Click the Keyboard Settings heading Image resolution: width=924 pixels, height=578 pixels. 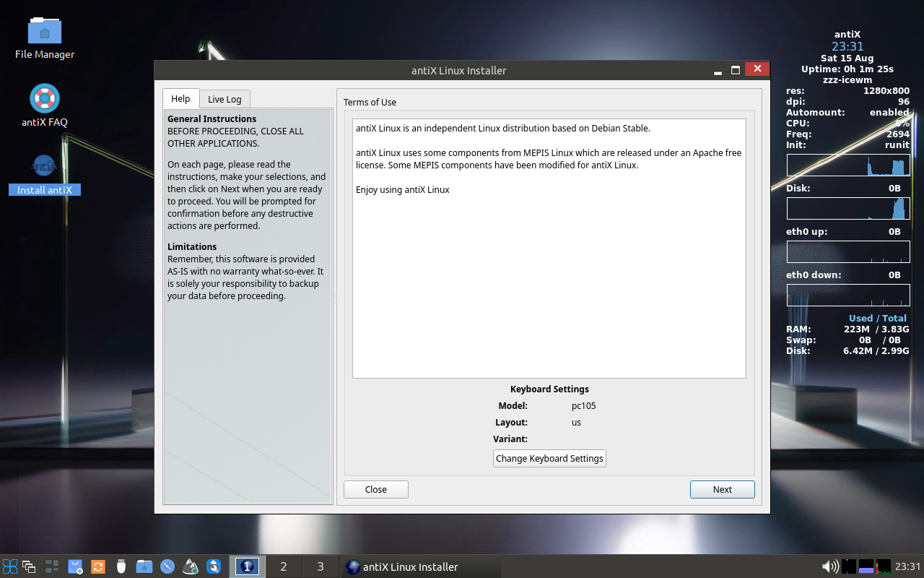click(549, 389)
